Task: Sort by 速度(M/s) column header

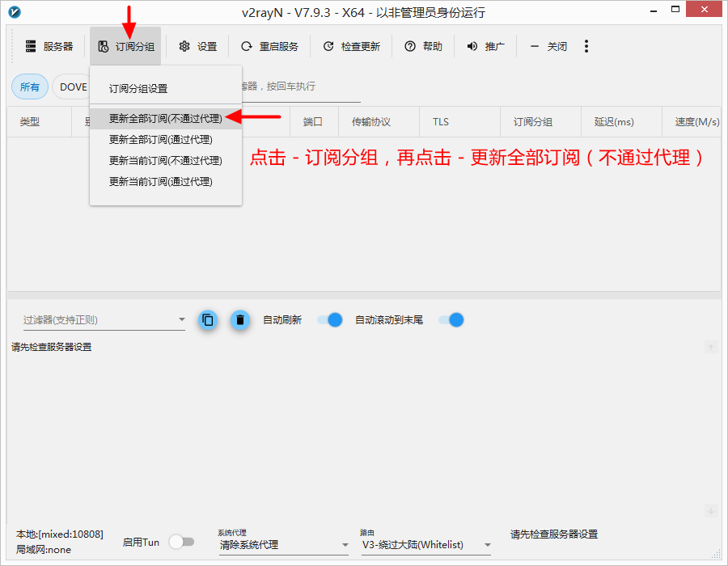Action: tap(692, 122)
